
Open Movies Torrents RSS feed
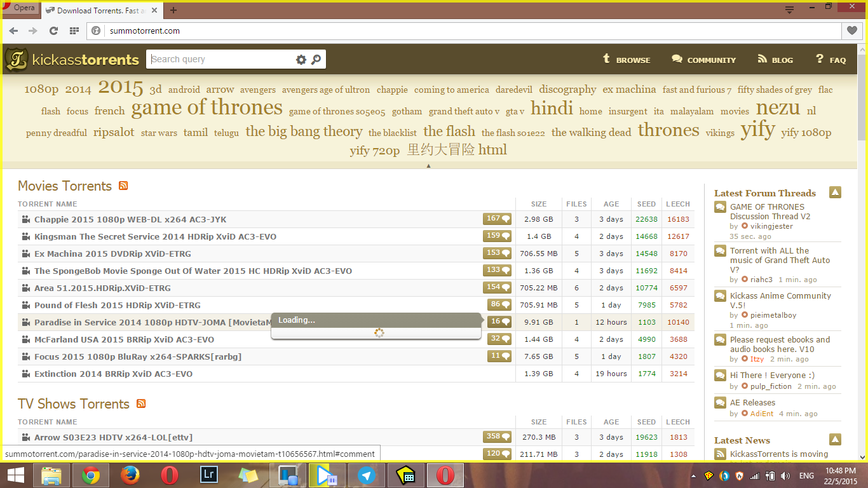coord(123,186)
